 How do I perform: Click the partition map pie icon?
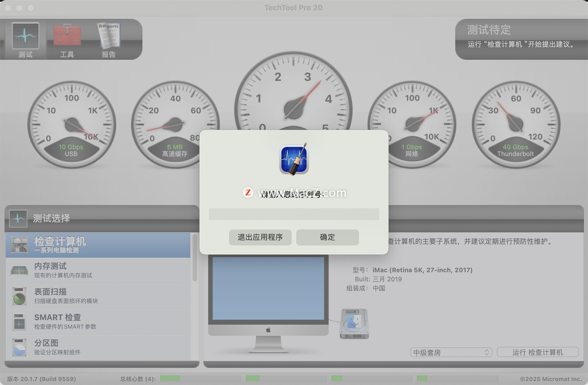[x=19, y=347]
